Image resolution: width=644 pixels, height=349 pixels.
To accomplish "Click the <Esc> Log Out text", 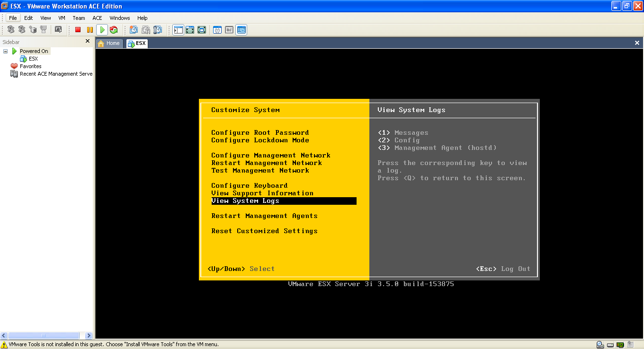I will (503, 269).
